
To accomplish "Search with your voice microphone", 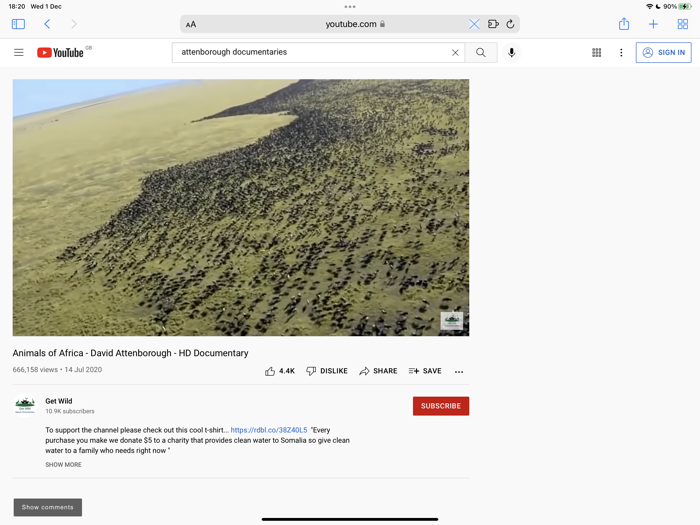I will pos(512,53).
